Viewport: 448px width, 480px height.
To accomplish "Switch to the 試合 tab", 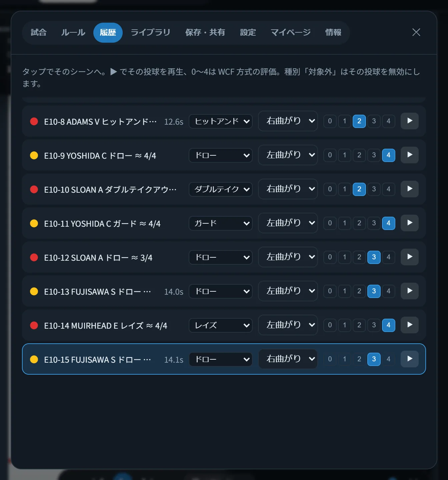I will point(39,32).
